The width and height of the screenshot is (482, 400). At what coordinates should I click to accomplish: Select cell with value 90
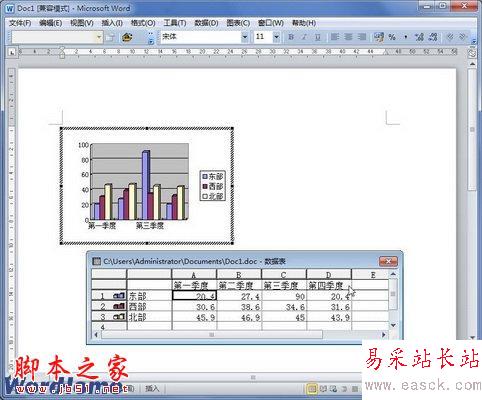pos(284,296)
